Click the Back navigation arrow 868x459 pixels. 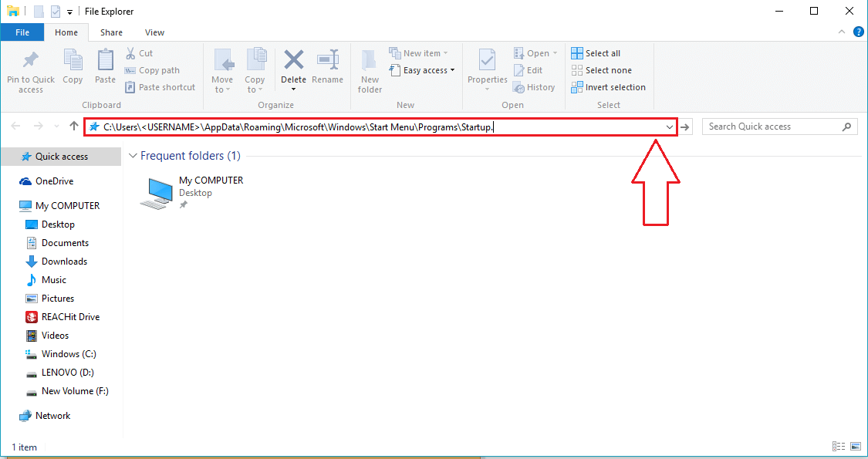(x=15, y=127)
